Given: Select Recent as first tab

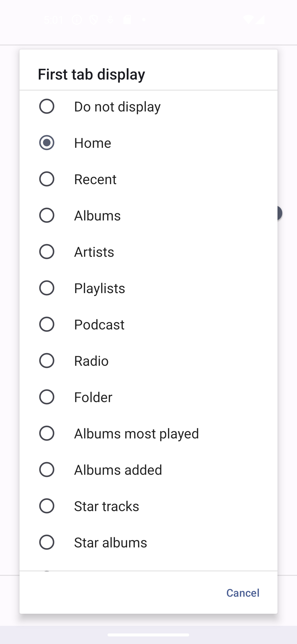Looking at the screenshot, I should pos(47,179).
